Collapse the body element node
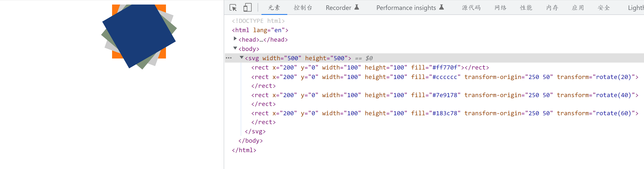 coord(235,48)
